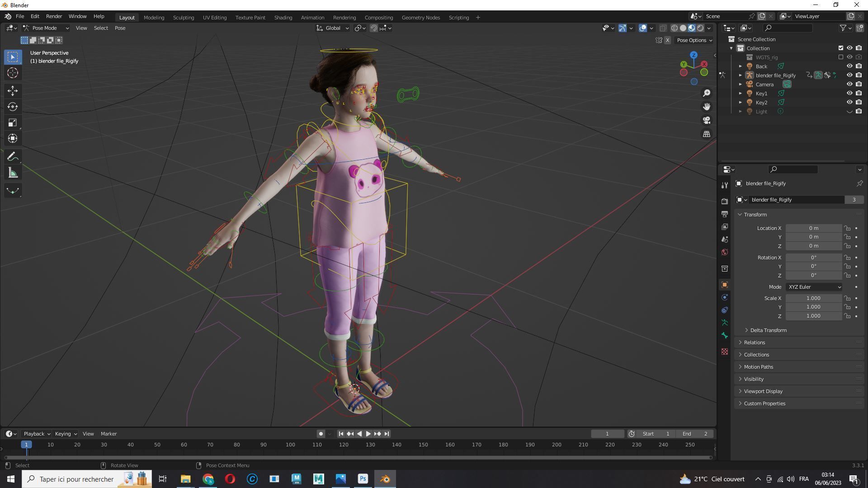
Task: Open the Object Constraints tab
Action: tap(725, 310)
